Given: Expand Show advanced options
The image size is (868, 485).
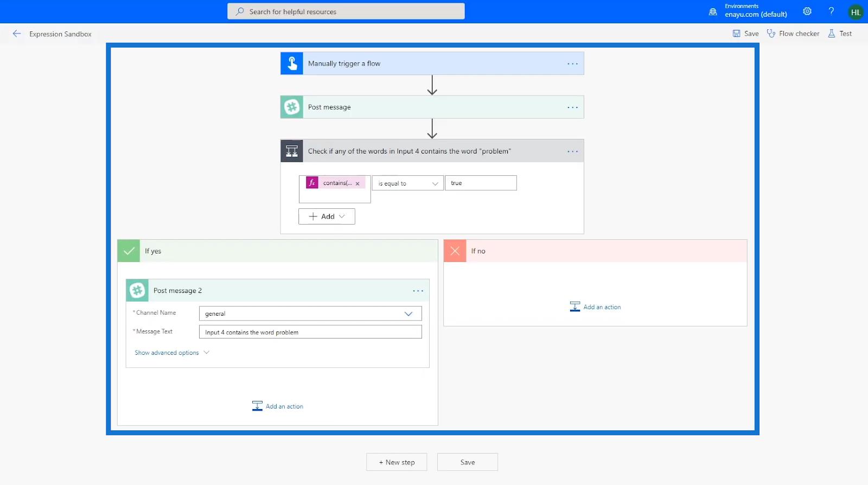Looking at the screenshot, I should click(171, 353).
